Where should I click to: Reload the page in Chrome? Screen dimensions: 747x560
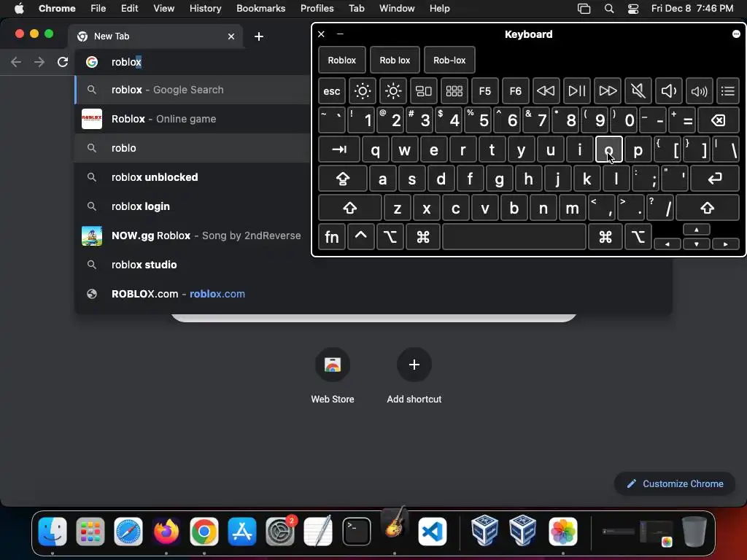63,62
